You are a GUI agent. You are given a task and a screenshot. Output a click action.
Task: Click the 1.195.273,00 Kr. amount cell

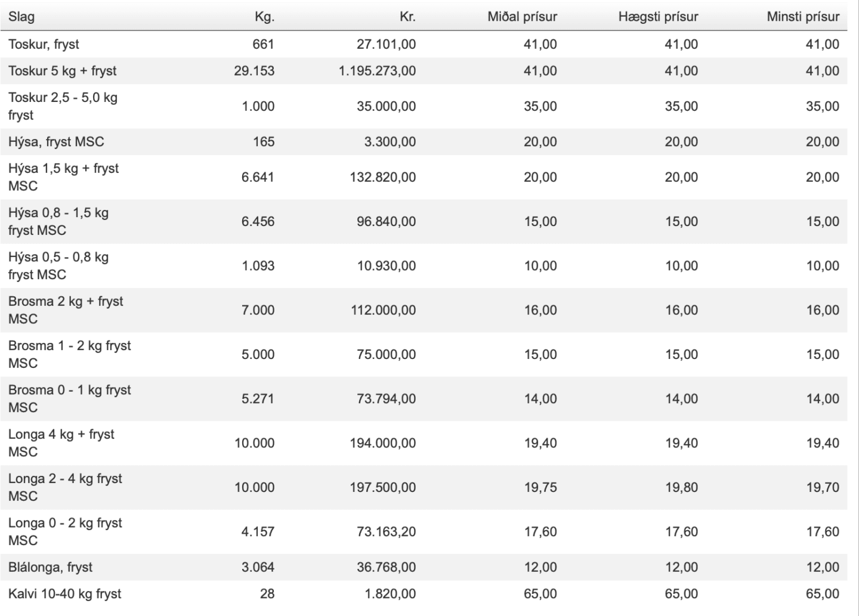coord(377,71)
